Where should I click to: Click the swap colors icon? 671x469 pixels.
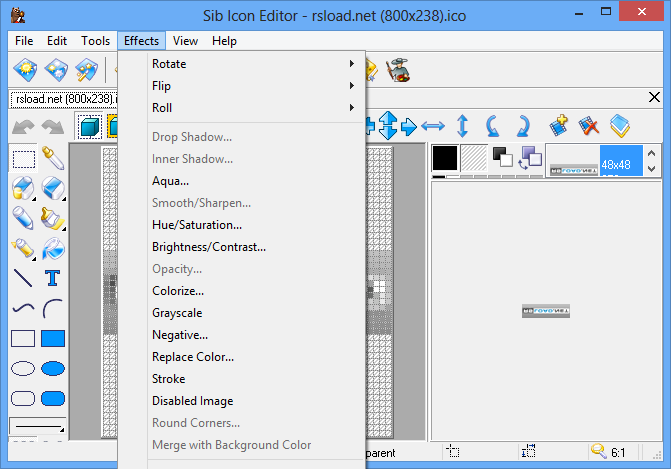(531, 158)
